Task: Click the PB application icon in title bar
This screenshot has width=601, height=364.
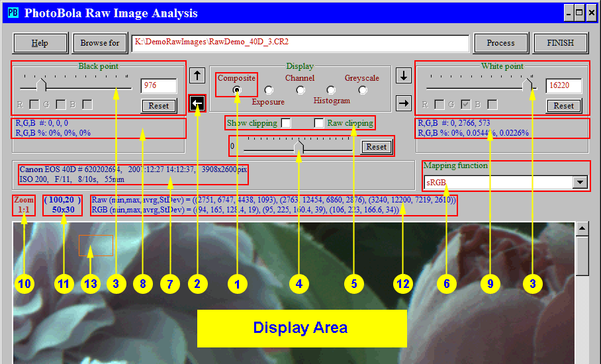Action: click(13, 13)
